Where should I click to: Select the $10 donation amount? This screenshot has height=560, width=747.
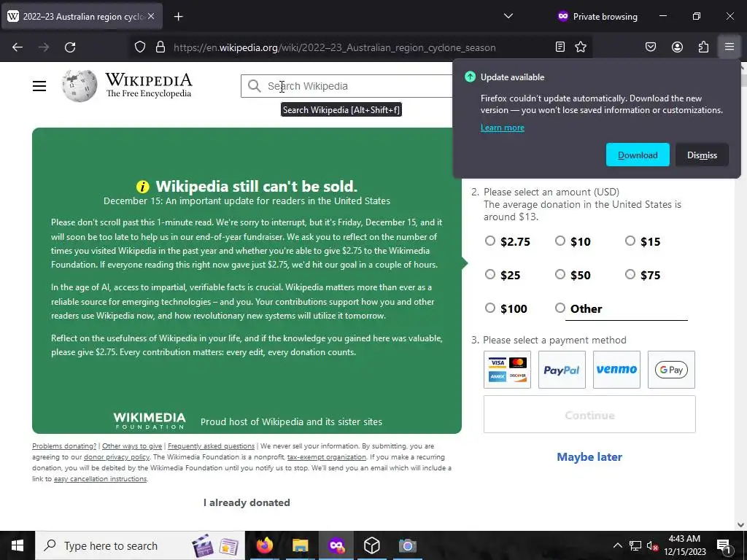pyautogui.click(x=560, y=241)
